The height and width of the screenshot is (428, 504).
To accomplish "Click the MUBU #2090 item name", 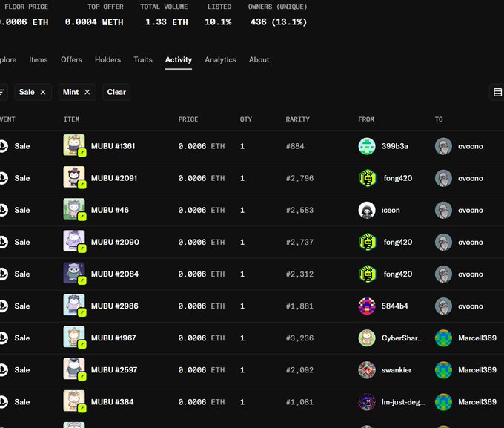I will coord(115,242).
